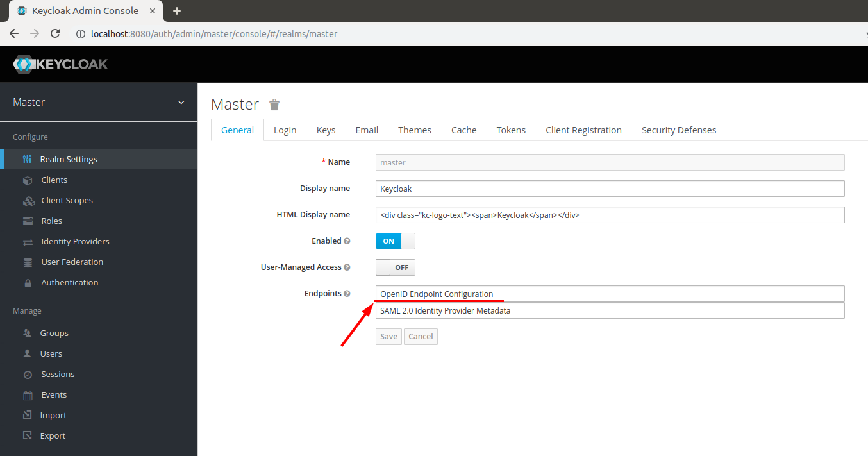Click help icon next to Enabled
This screenshot has width=868, height=456.
coord(347,241)
